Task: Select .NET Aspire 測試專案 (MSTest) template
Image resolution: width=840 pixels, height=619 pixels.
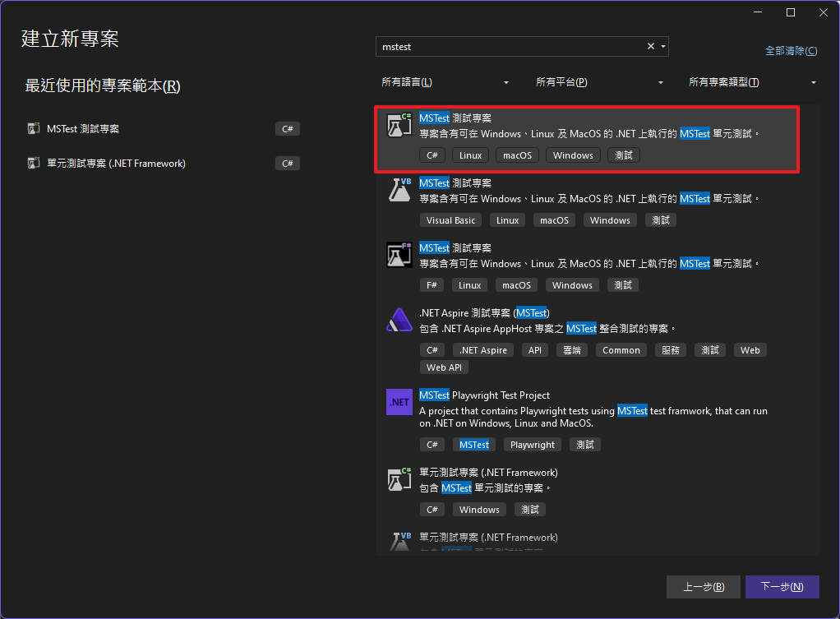Action: click(484, 312)
